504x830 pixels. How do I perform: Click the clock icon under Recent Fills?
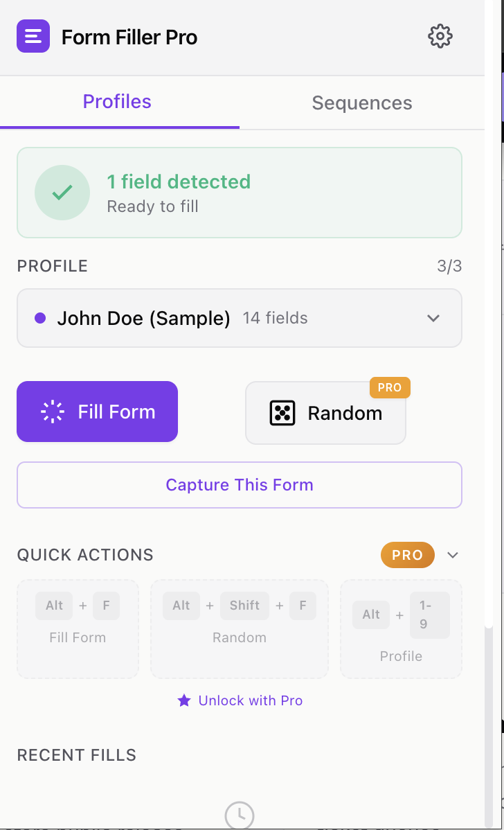[x=239, y=815]
